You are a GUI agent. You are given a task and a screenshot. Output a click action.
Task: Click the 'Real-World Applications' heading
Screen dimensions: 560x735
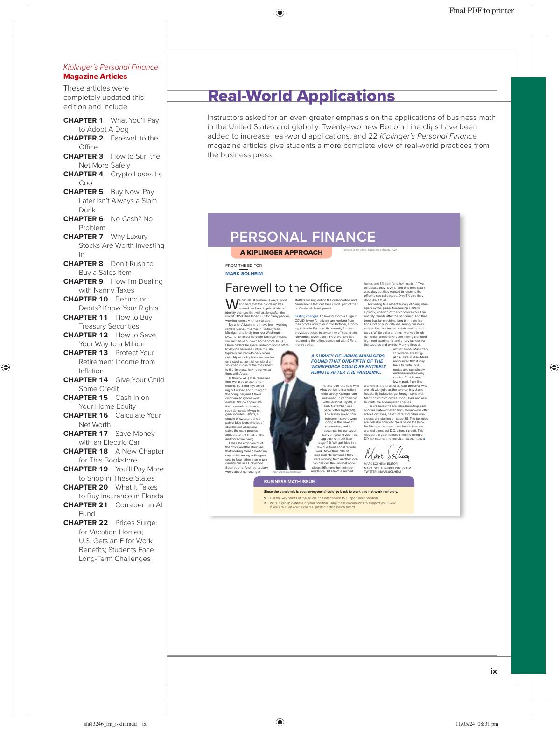click(x=301, y=96)
